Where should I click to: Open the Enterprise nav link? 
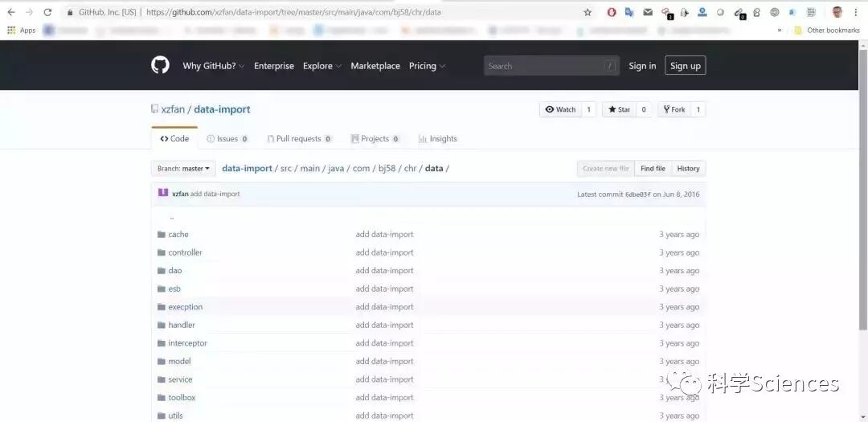274,66
